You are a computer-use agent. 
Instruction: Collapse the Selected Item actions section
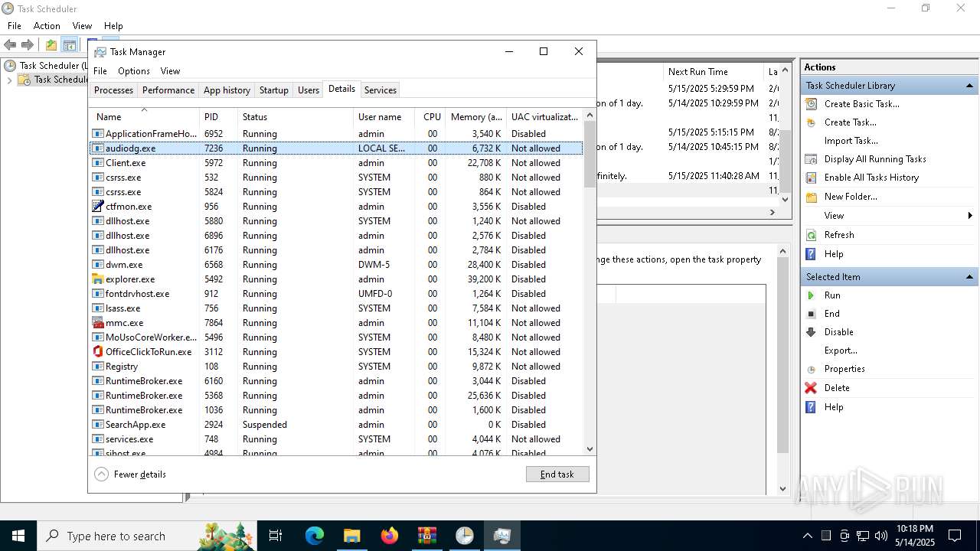(x=970, y=277)
